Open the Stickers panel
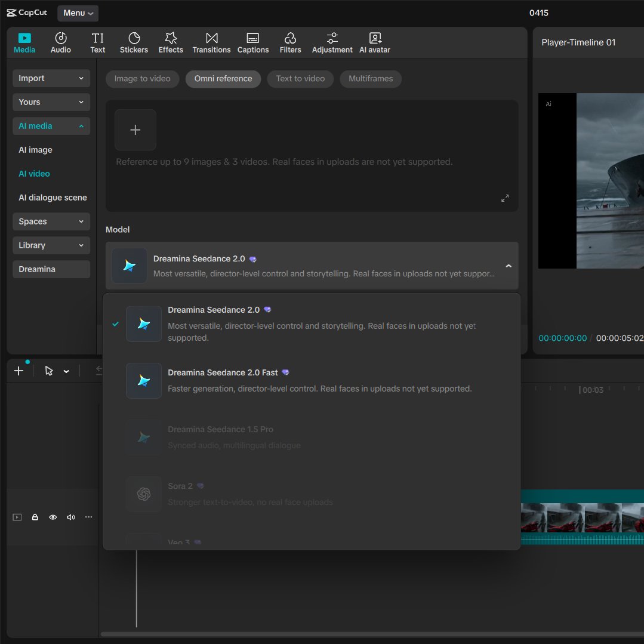This screenshot has width=644, height=644. point(134,43)
